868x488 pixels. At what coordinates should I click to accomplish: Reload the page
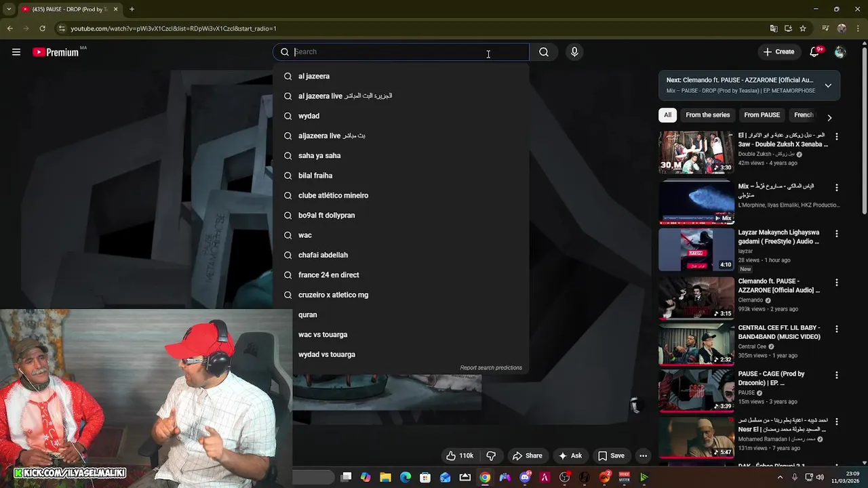tap(42, 28)
